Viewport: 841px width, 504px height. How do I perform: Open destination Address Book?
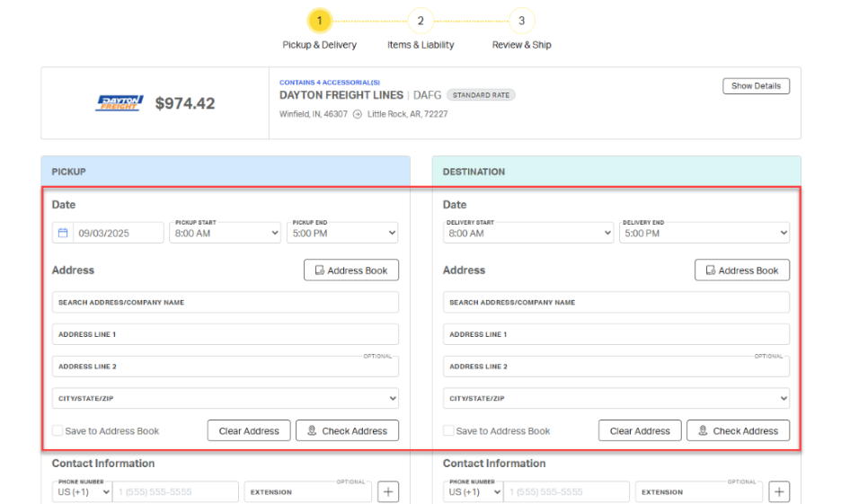(742, 270)
